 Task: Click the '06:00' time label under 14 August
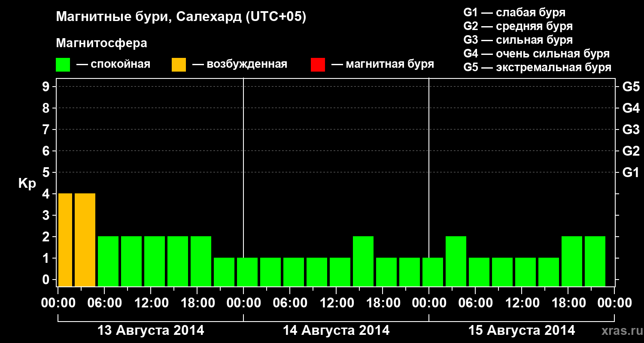click(x=290, y=303)
